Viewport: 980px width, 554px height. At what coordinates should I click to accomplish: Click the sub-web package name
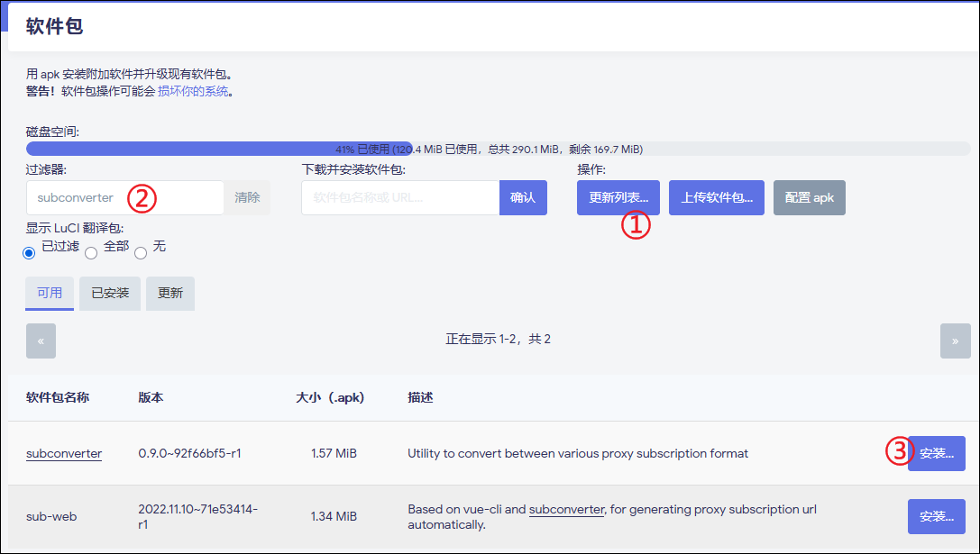pyautogui.click(x=51, y=516)
